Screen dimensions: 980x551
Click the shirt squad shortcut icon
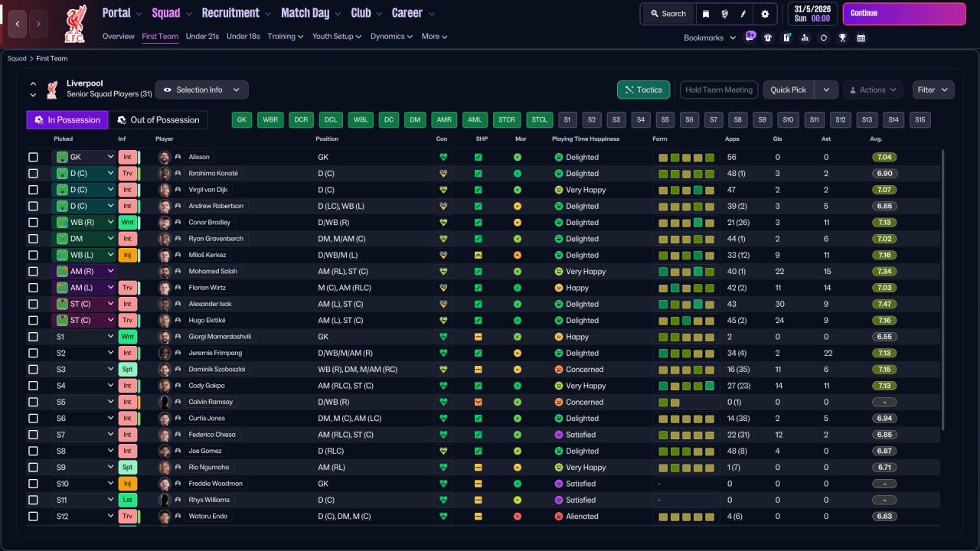[x=768, y=37]
